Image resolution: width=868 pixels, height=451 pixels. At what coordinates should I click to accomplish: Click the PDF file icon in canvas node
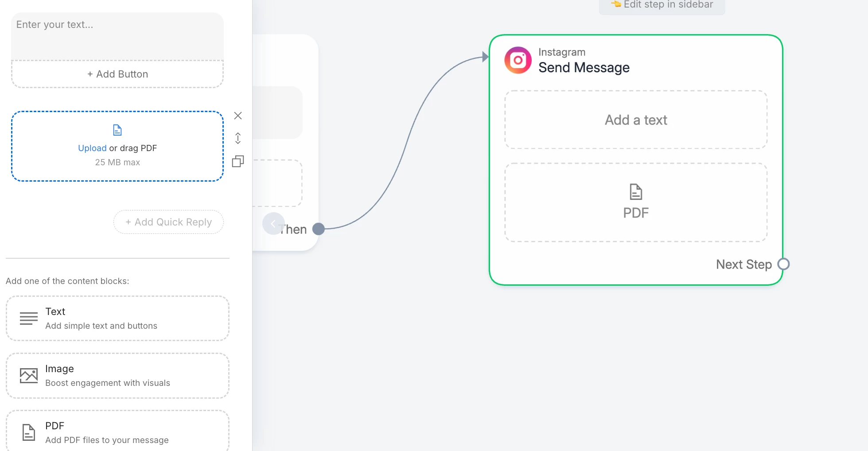click(636, 192)
